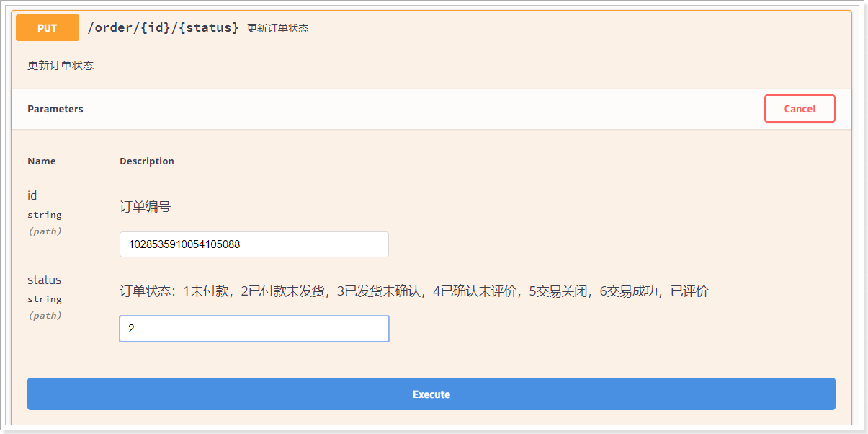The height and width of the screenshot is (434, 868).
Task: Click the 更新订单状态 summary next to the path
Action: (278, 28)
